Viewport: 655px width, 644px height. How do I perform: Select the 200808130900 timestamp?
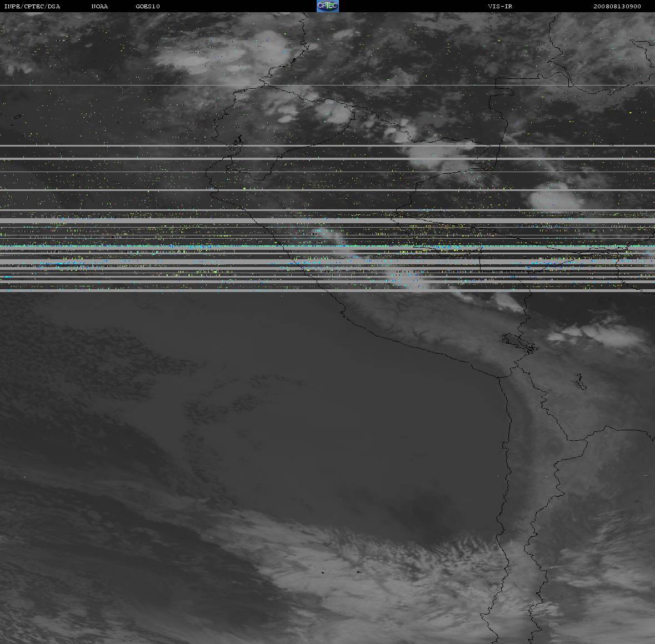pos(617,6)
